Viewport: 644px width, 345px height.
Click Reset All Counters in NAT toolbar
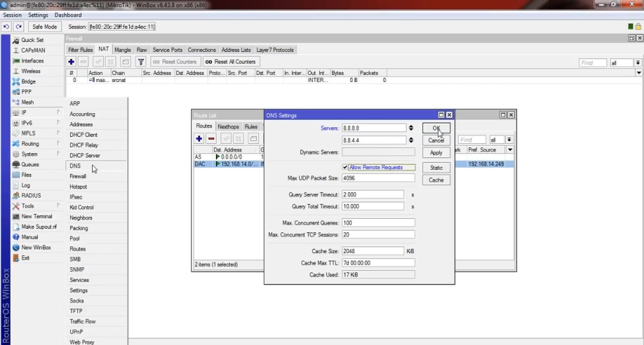coord(230,61)
